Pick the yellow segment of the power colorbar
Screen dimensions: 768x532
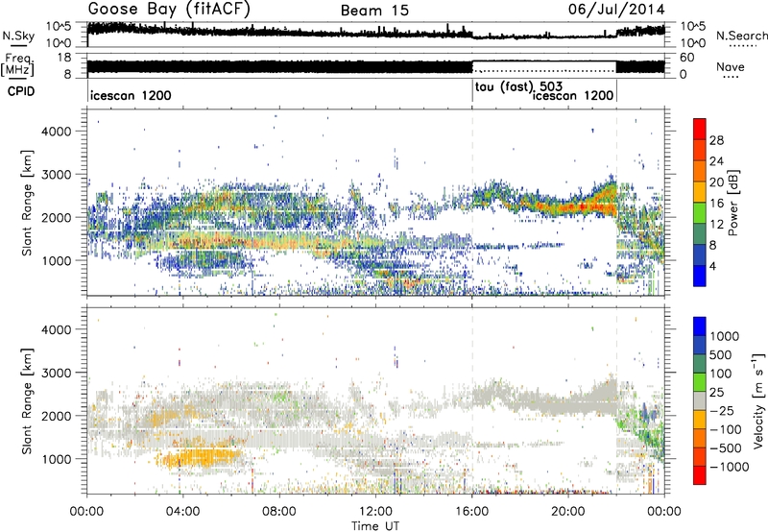(700, 191)
